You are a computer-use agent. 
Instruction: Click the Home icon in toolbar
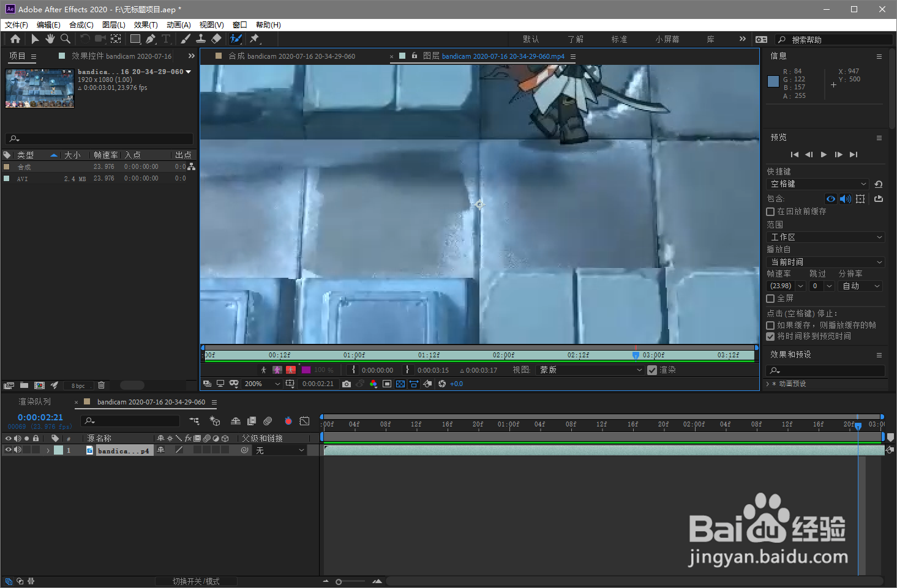point(15,39)
